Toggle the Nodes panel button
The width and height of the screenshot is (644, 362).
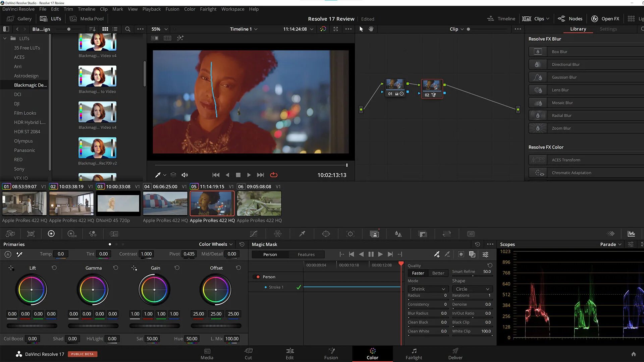[x=570, y=19]
